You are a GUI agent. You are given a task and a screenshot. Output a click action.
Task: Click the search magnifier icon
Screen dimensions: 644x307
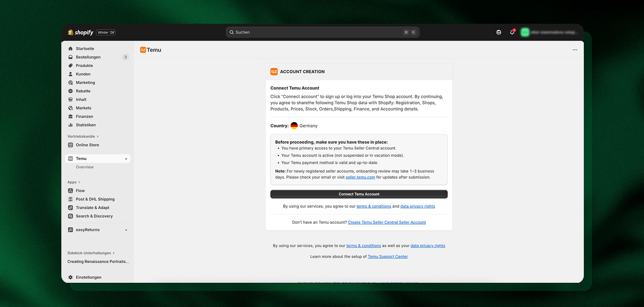point(232,32)
